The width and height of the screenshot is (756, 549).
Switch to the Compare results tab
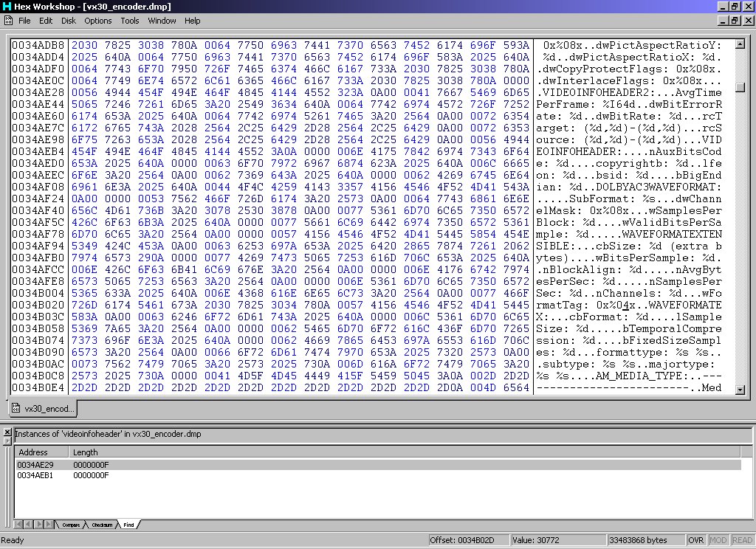pyautogui.click(x=71, y=525)
